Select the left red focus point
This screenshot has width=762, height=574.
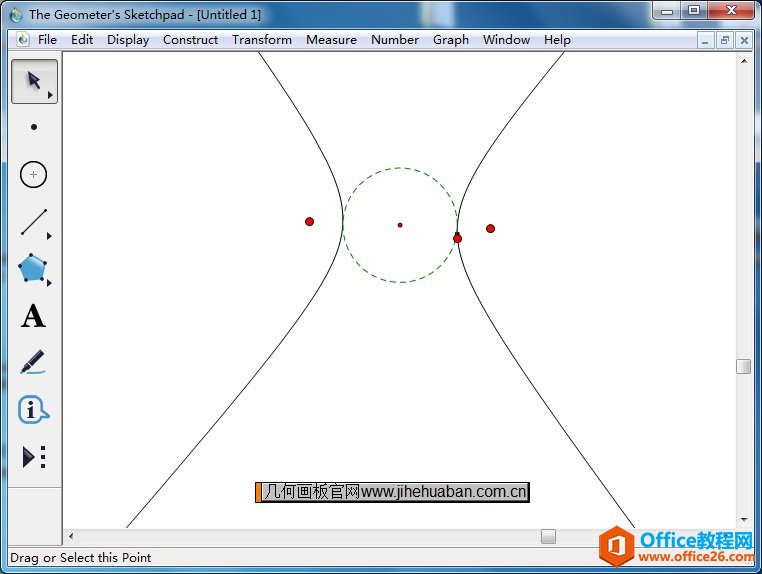(310, 222)
